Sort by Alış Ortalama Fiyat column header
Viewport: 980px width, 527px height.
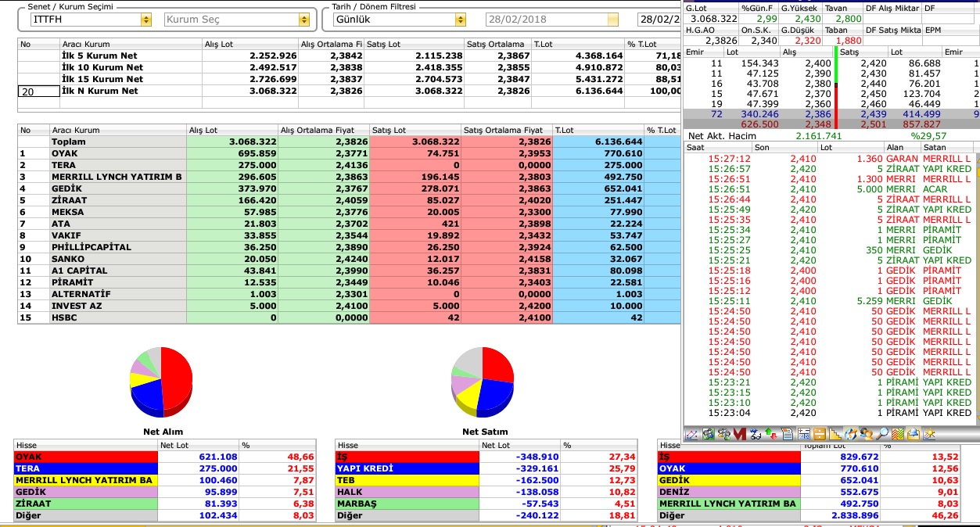click(x=323, y=130)
